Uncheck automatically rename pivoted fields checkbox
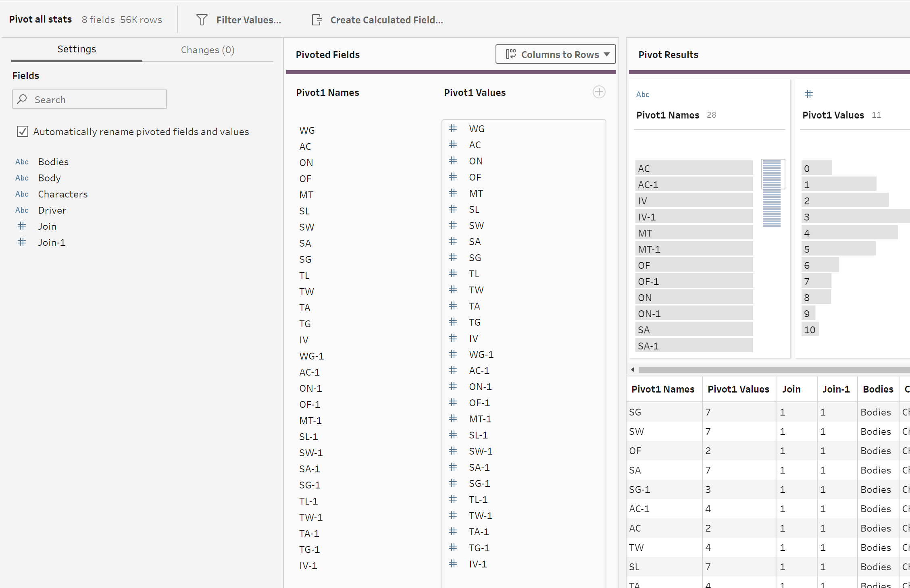This screenshot has width=910, height=588. (23, 131)
